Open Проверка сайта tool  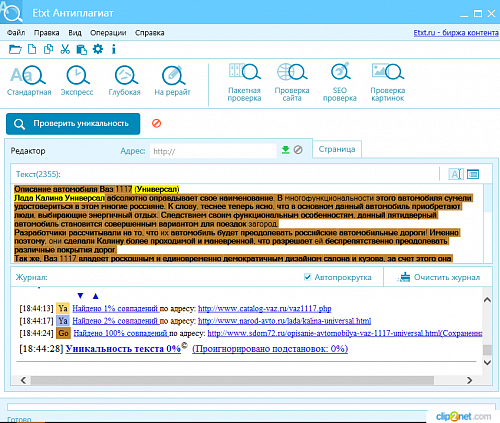click(x=292, y=82)
